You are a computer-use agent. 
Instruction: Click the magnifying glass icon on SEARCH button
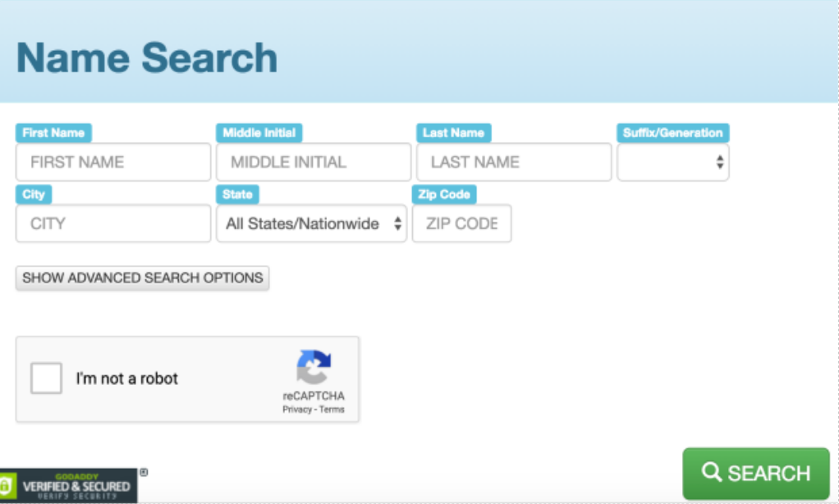pyautogui.click(x=711, y=474)
